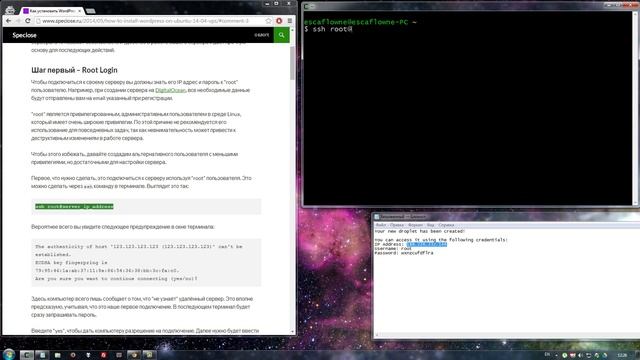
Task: Click the 'Шаг первый – Root Login' heading
Action: pos(74,70)
